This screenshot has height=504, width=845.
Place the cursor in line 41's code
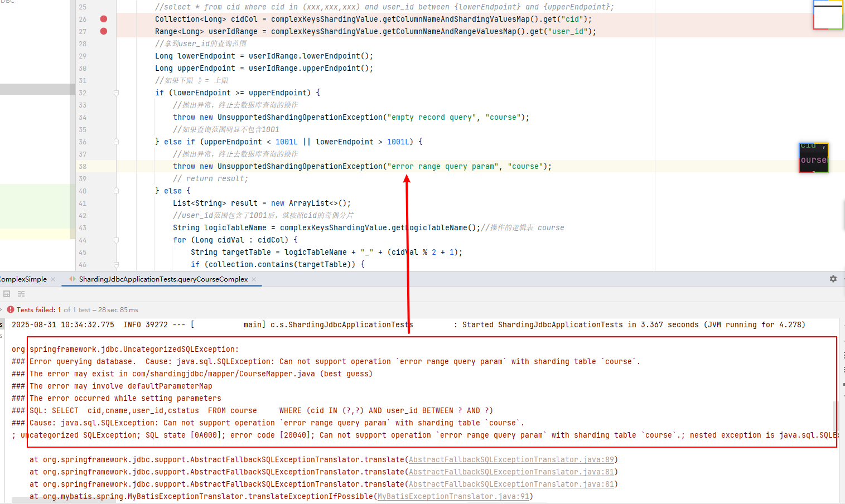pyautogui.click(x=262, y=203)
